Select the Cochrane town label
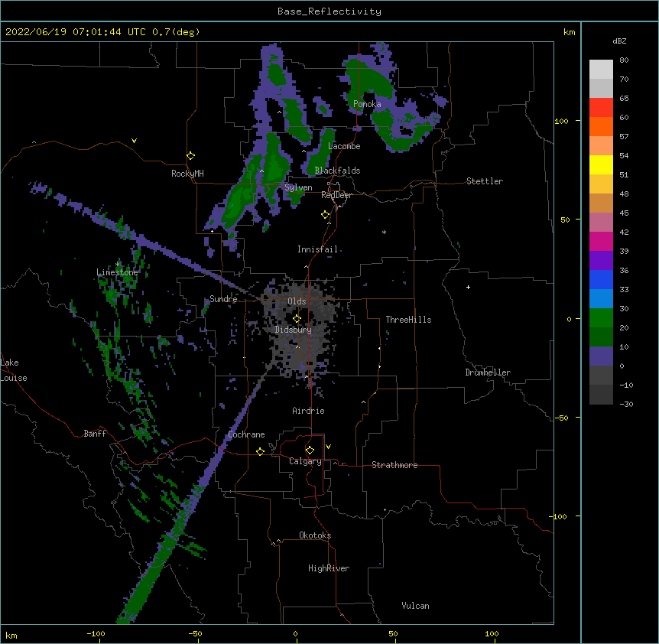Image resolution: width=659 pixels, height=644 pixels. tap(246, 434)
